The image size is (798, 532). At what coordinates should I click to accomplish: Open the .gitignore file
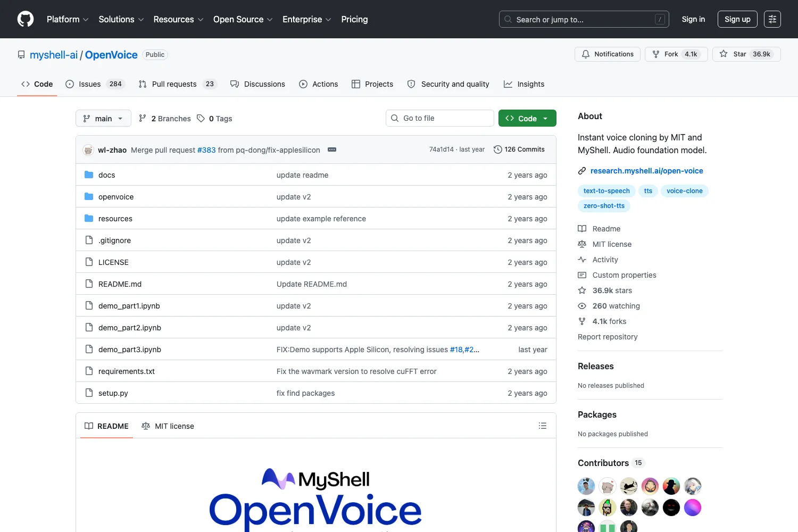click(114, 240)
